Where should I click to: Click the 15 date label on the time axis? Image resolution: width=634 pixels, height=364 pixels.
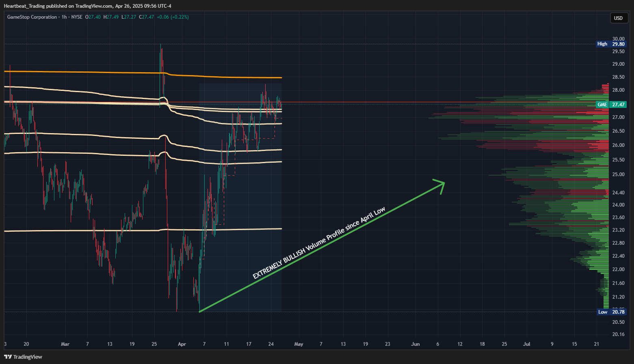point(574,344)
